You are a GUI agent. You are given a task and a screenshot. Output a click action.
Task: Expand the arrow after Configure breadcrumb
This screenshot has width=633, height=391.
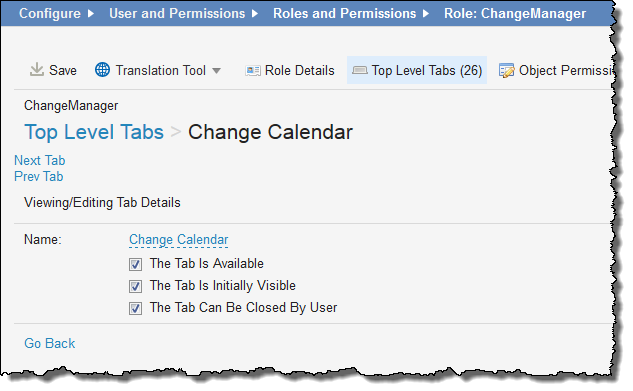(91, 13)
